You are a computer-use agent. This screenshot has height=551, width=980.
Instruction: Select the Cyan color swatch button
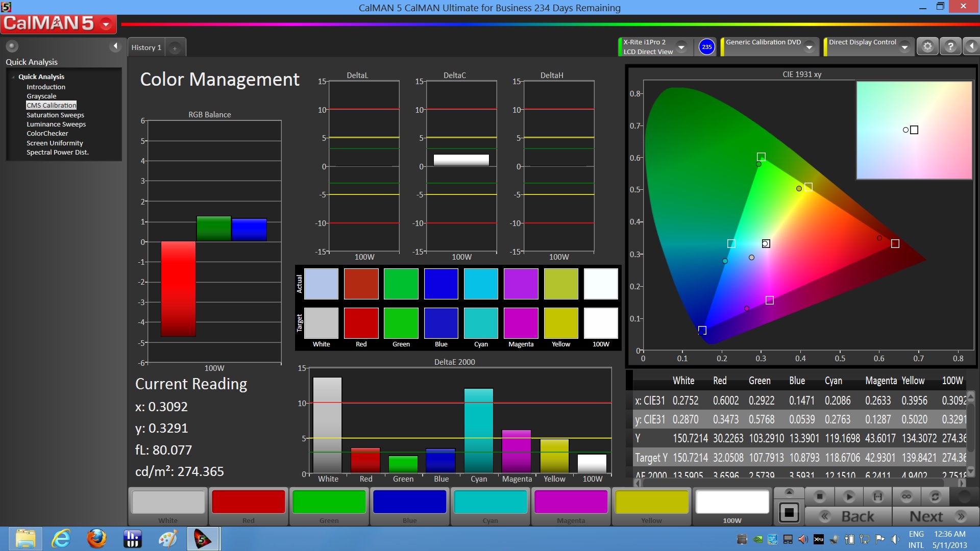(x=490, y=503)
